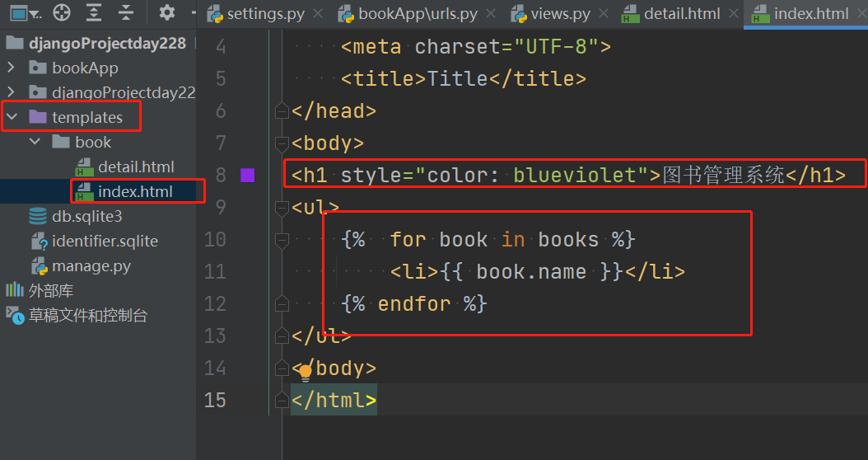Click the templates purple folder icon
The height and width of the screenshot is (460, 868).
coord(38,117)
